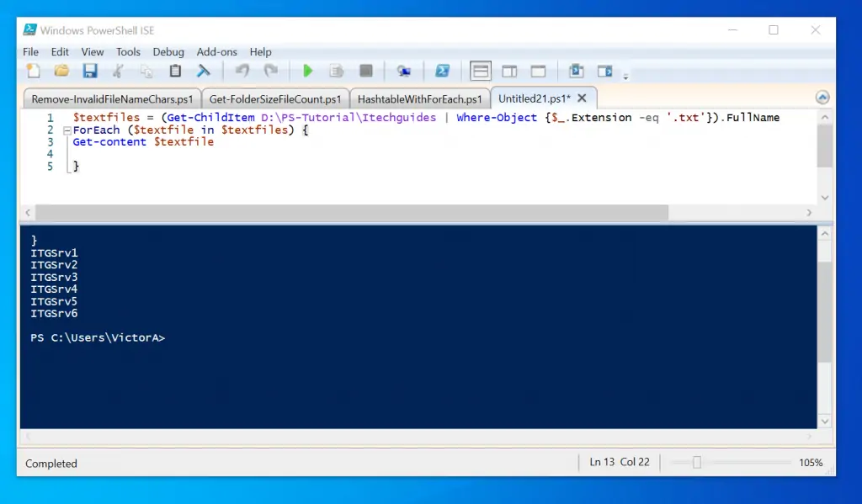Viewport: 862px width, 504px height.
Task: Click the zoom slider handle
Action: (697, 463)
